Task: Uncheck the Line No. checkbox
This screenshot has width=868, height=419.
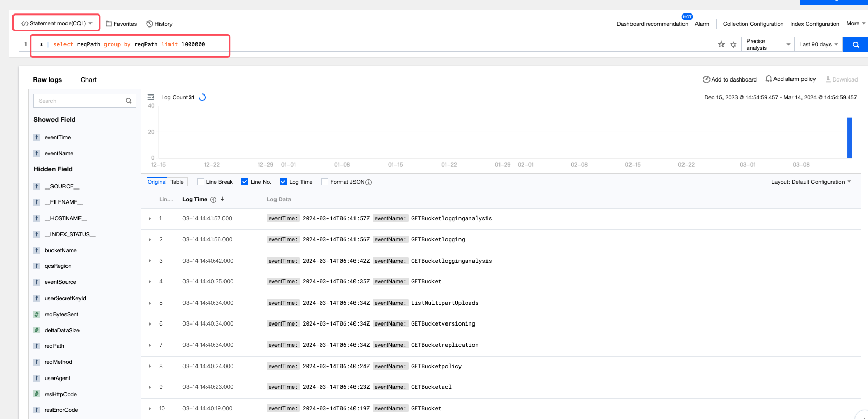Action: [245, 182]
